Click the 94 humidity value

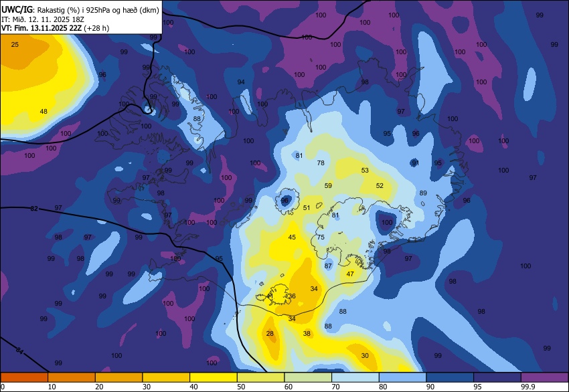click(x=241, y=82)
